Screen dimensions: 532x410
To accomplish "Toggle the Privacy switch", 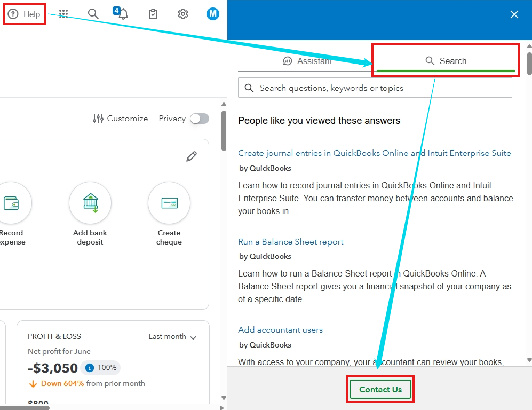I will 200,119.
